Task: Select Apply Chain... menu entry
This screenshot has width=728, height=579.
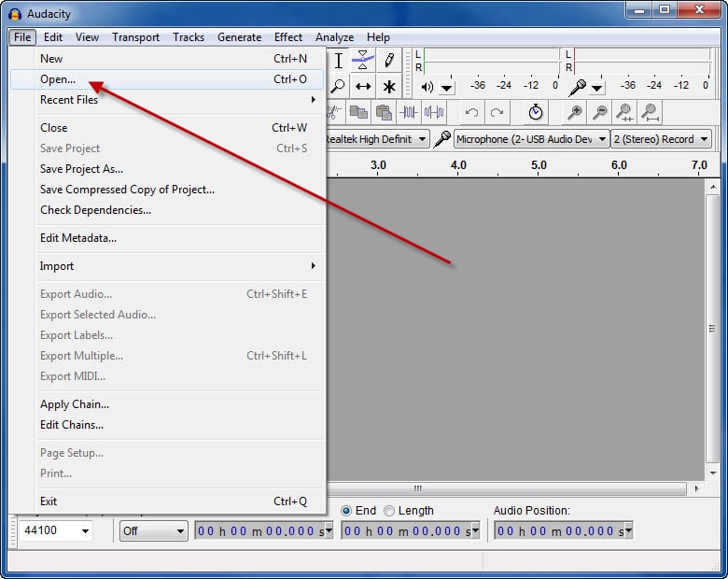Action: coord(167,404)
